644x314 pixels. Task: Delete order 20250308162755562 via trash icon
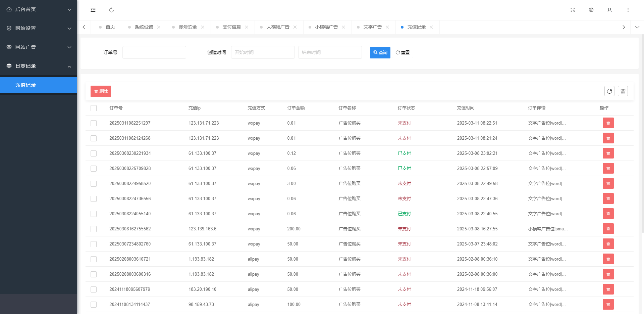tap(608, 229)
